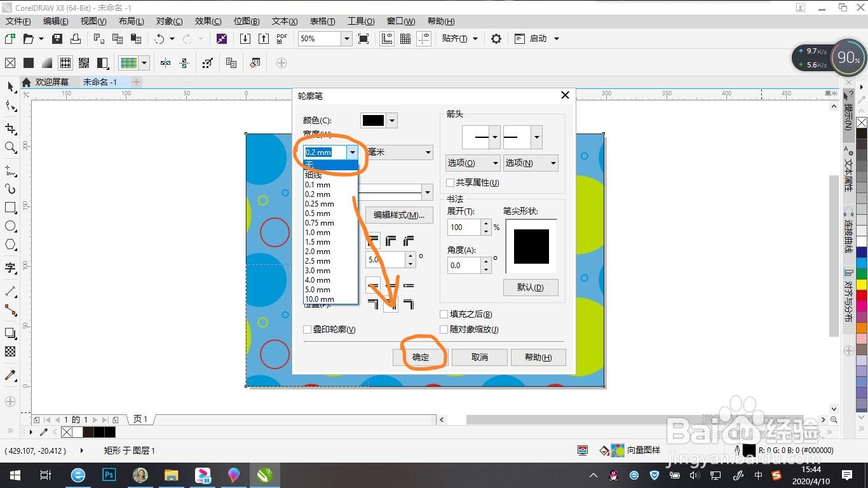This screenshot has height=488, width=868.
Task: Open the File Explorer icon in the taskbar
Action: coord(172,475)
